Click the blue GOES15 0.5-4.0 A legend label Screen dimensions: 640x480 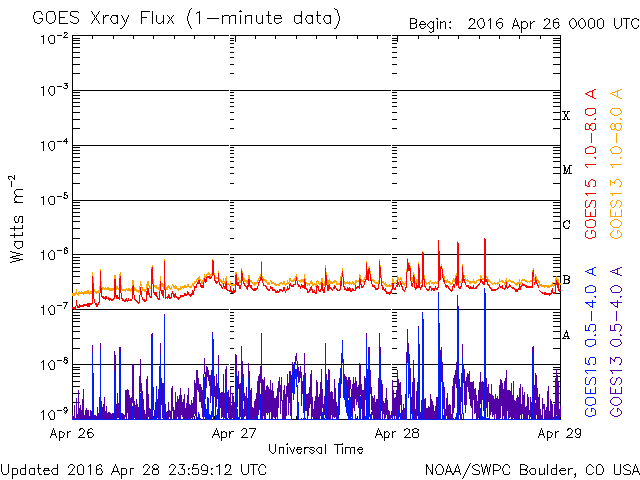pyautogui.click(x=591, y=342)
